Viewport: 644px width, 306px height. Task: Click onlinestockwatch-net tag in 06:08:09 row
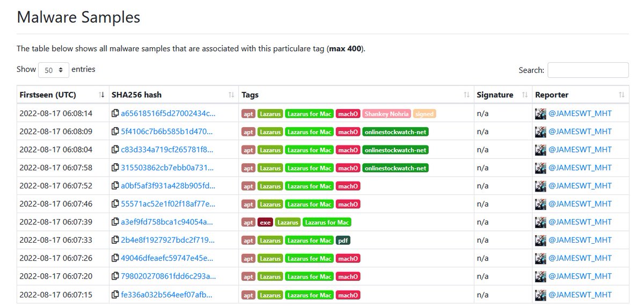coord(396,132)
